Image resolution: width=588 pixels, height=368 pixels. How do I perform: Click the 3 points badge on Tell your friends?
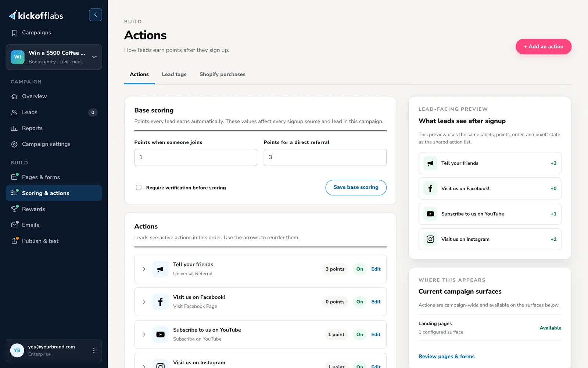335,269
